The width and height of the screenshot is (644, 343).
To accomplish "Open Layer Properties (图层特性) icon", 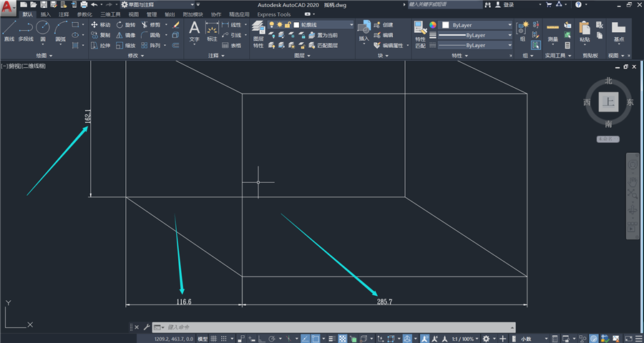I will point(258,35).
